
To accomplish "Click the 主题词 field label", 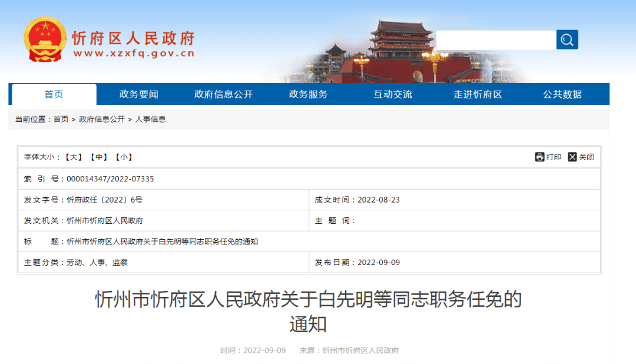I will [334, 221].
